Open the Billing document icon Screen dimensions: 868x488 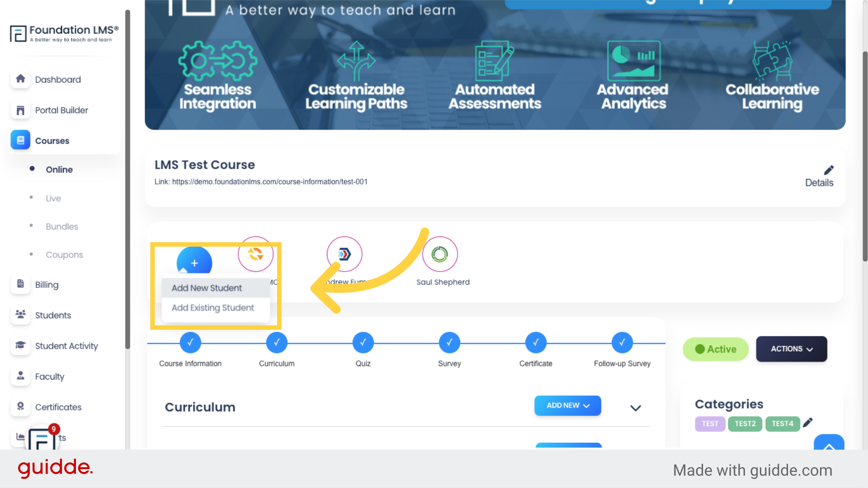20,284
